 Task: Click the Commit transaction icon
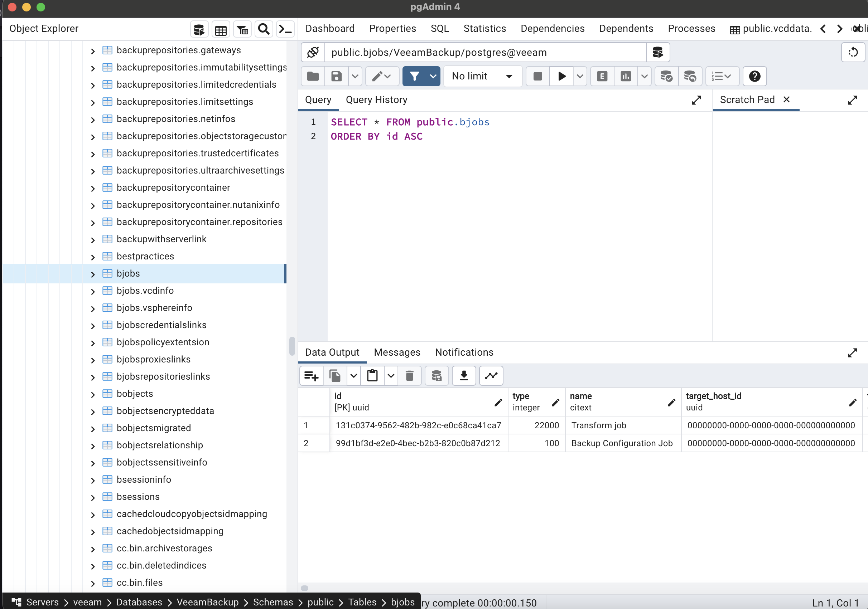(666, 76)
